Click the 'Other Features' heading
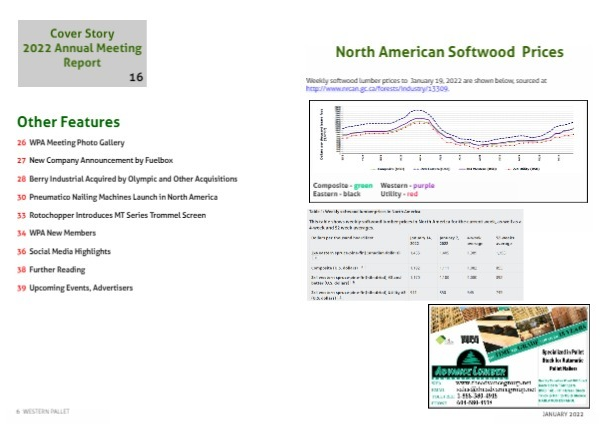Image resolution: width=600 pixels, height=424 pixels. (68, 122)
